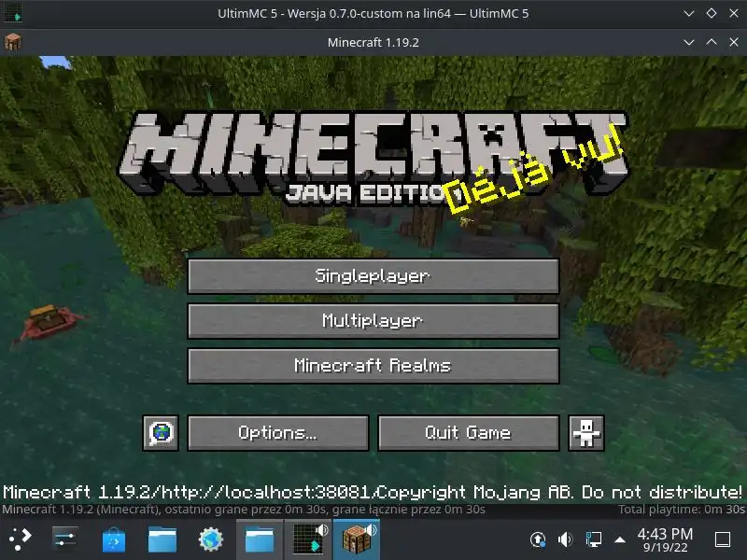Maximize the Minecraft 1.19.2 window
747x560 pixels.
(712, 42)
